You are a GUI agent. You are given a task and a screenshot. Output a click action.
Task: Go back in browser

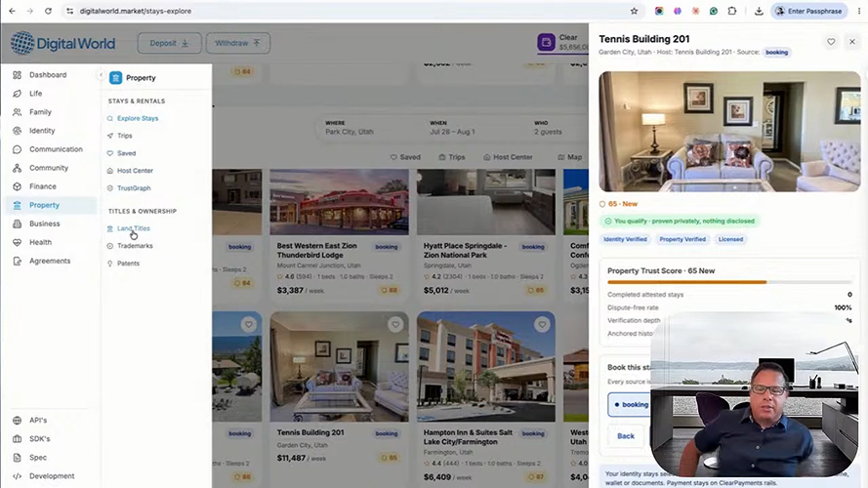[x=12, y=11]
